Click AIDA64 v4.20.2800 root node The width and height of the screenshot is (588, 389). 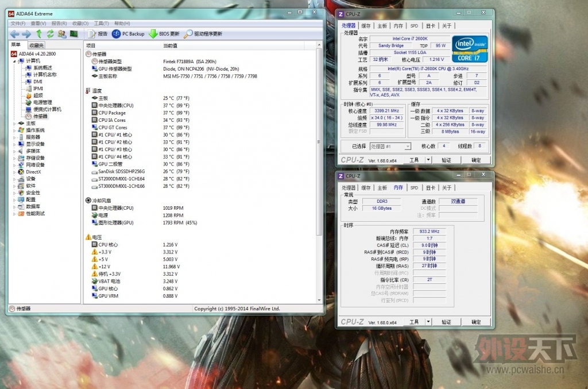(33, 53)
